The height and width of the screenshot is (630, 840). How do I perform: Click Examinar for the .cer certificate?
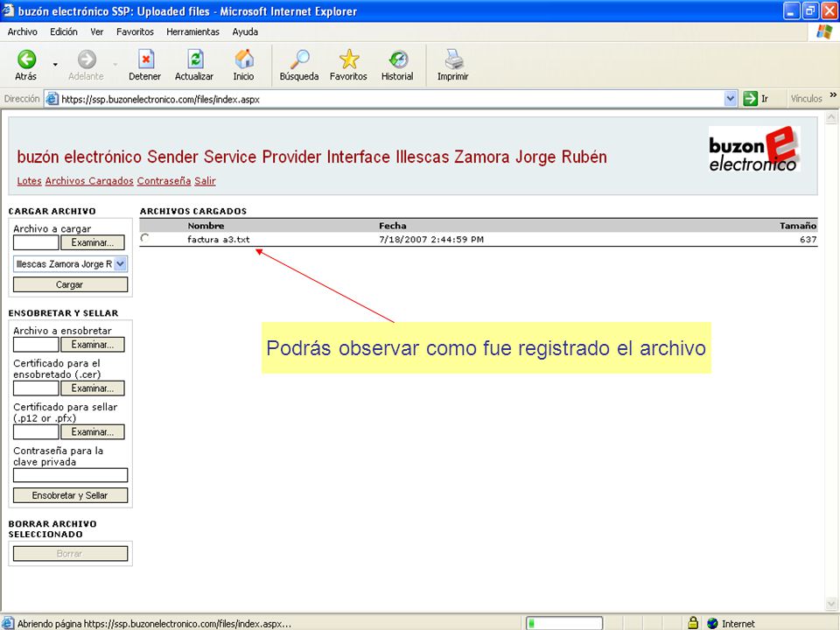[x=92, y=388]
